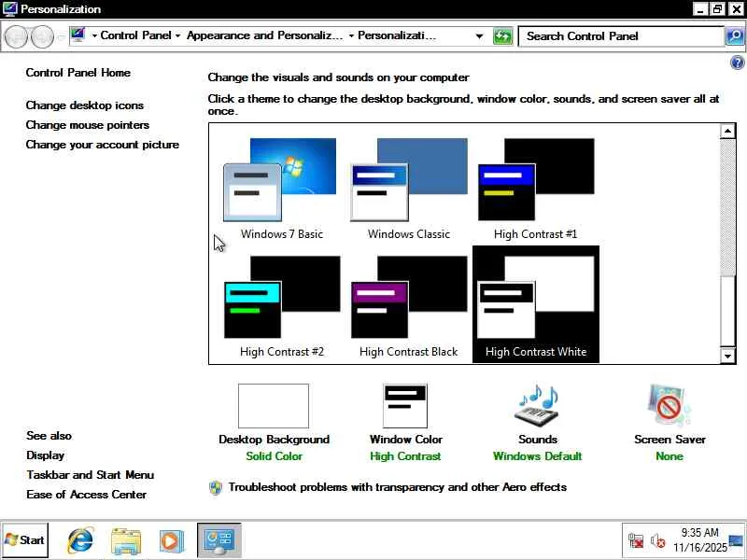Click the Aero troubleshoot shield icon
This screenshot has width=747, height=560.
(x=216, y=487)
